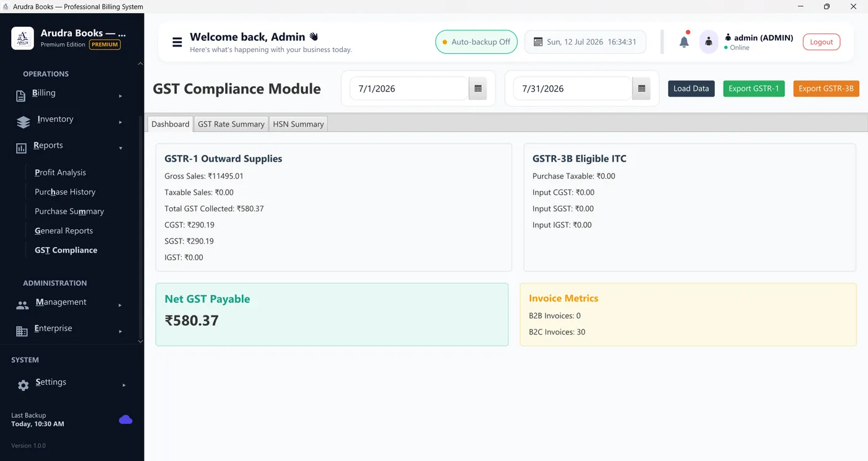Open General Reports
This screenshot has width=868, height=461.
coord(64,230)
